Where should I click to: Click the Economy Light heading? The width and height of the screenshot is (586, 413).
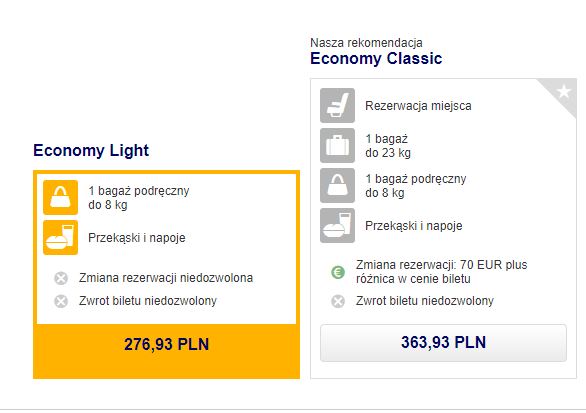(91, 150)
